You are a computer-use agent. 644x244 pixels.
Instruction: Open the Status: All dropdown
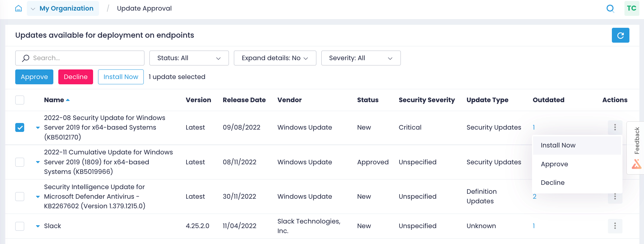189,58
